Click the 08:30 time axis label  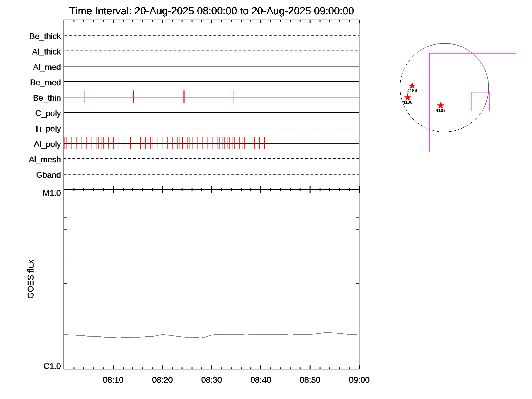pos(211,380)
